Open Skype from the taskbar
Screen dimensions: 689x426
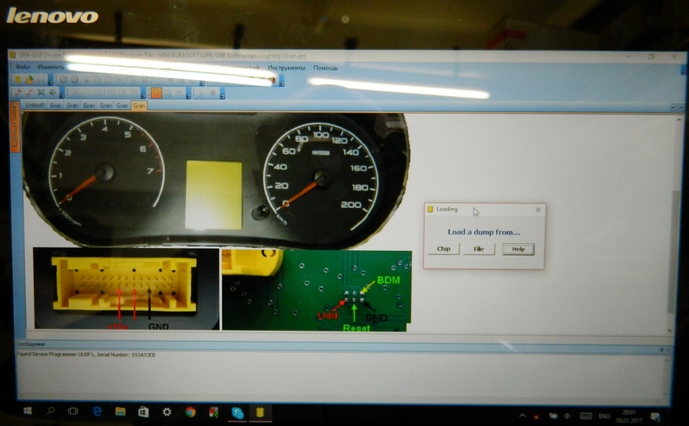click(238, 412)
